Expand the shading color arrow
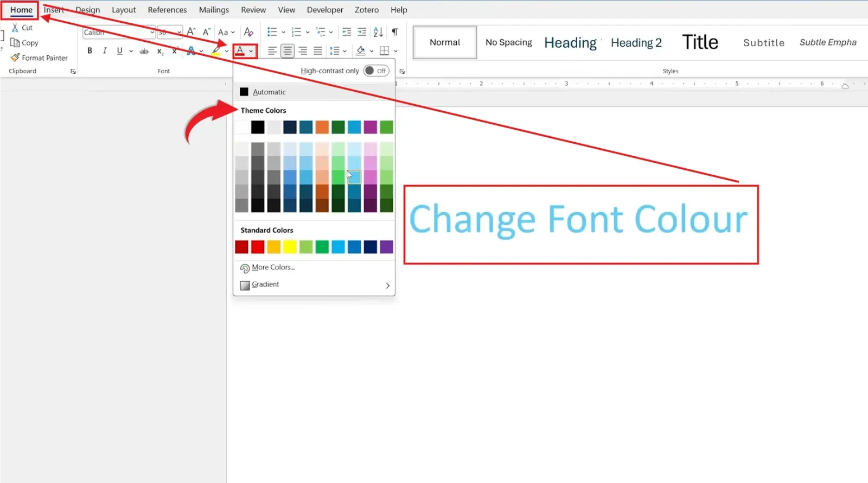Viewport: 868px width, 483px height. coord(372,52)
